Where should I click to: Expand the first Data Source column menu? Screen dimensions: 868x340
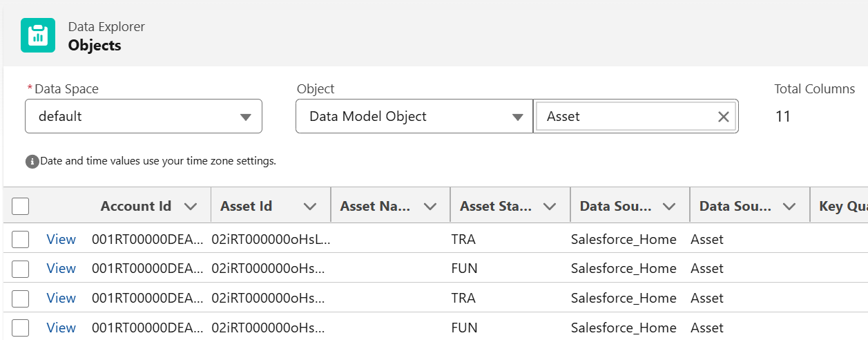pyautogui.click(x=668, y=207)
